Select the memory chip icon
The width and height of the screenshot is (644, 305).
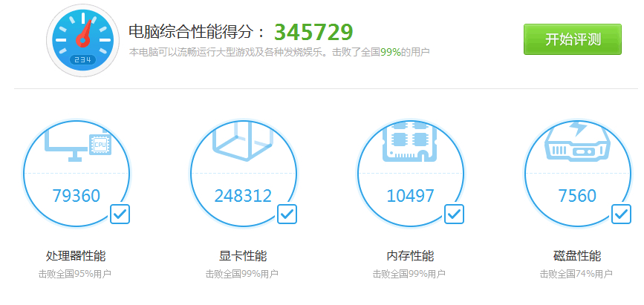[409, 142]
